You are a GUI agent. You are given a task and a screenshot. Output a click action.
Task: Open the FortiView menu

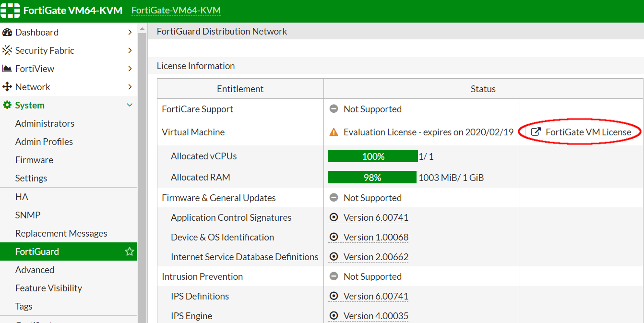(69, 69)
